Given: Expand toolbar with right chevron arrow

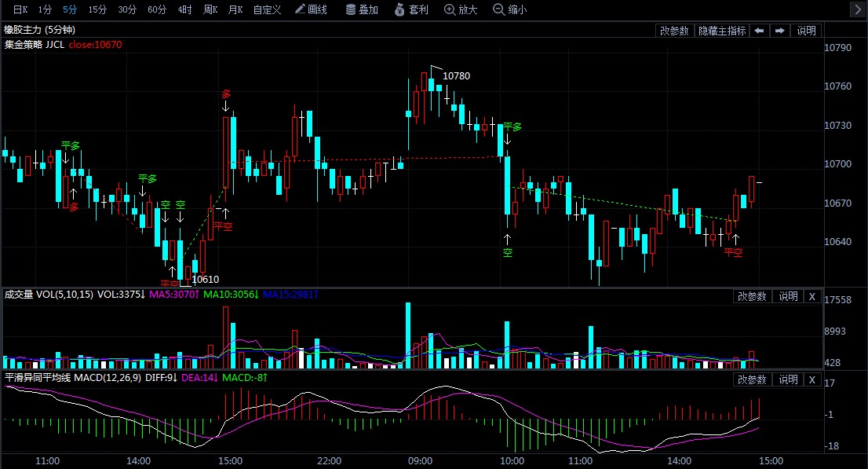Looking at the screenshot, I should point(857,9).
